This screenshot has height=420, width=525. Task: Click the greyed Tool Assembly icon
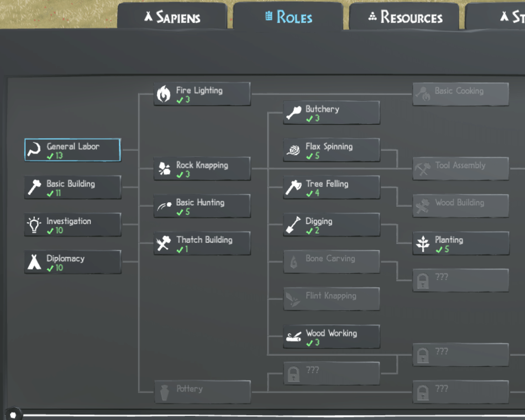[x=423, y=169]
